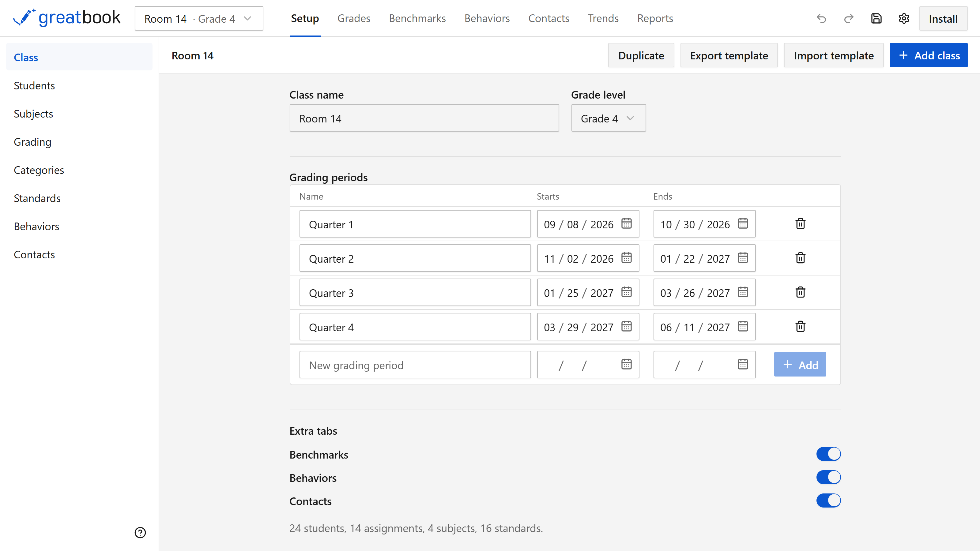This screenshot has width=980, height=551.
Task: Click the greatbook logo
Action: [x=66, y=18]
